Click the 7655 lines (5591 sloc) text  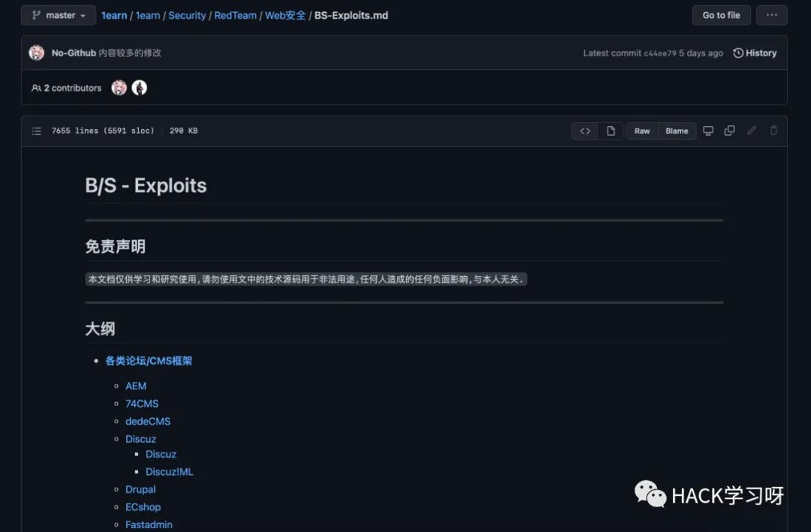103,131
